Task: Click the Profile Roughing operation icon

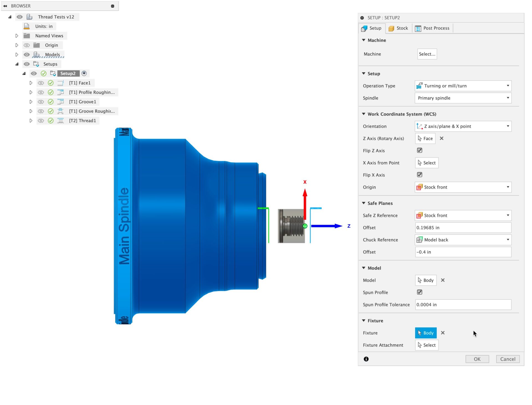Action: [60, 92]
